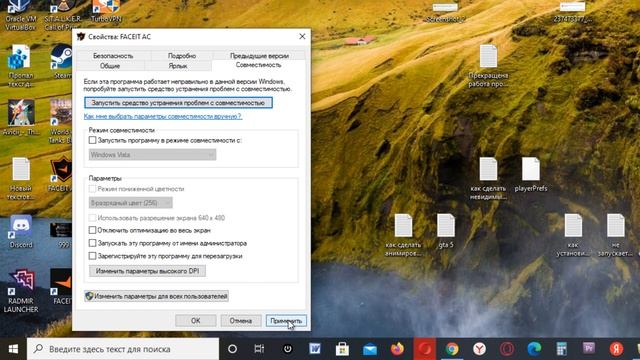Select the как установи... file
640x360 pixels.
tap(573, 235)
